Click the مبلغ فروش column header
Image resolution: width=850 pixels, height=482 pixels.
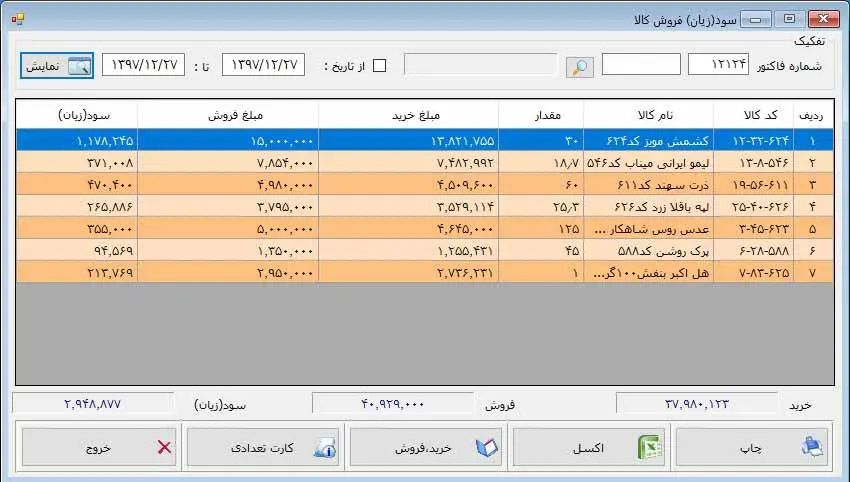tap(228, 115)
